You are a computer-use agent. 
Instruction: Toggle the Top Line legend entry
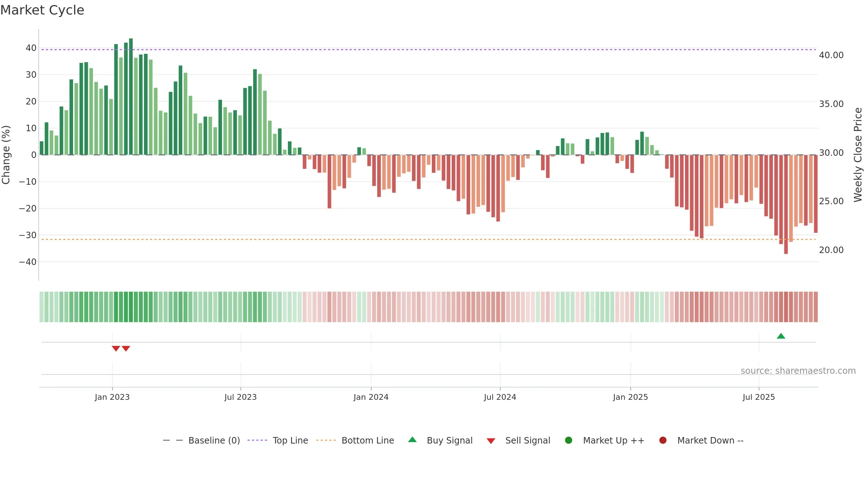[x=278, y=440]
